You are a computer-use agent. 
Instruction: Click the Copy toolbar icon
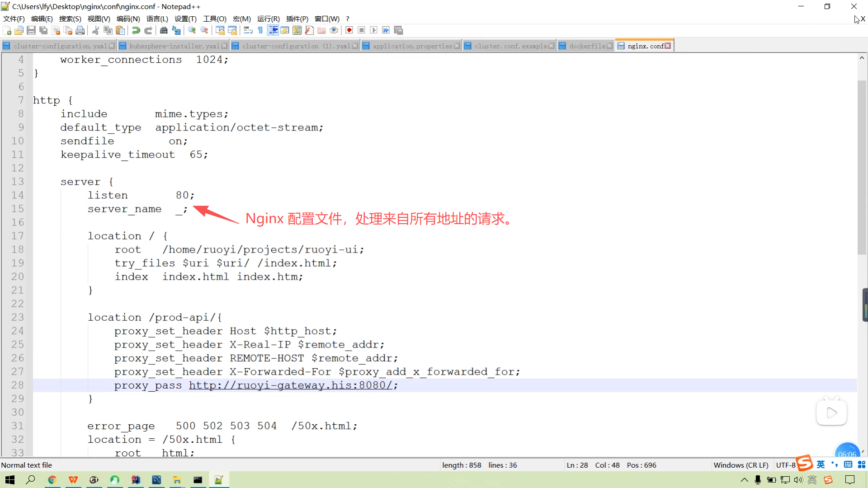coord(108,30)
